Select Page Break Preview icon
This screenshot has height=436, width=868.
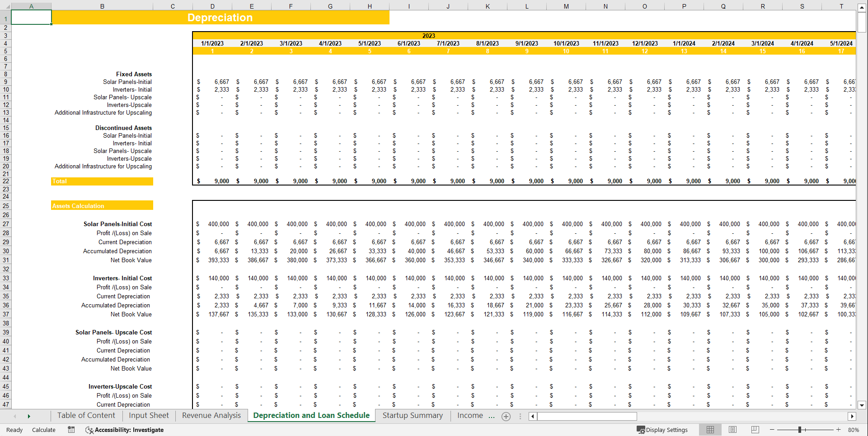(x=755, y=430)
